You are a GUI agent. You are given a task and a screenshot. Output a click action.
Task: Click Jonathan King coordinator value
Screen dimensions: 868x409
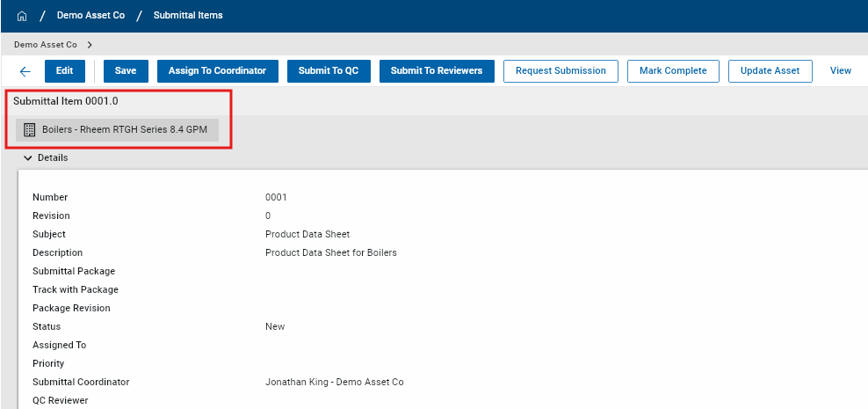[x=334, y=382]
